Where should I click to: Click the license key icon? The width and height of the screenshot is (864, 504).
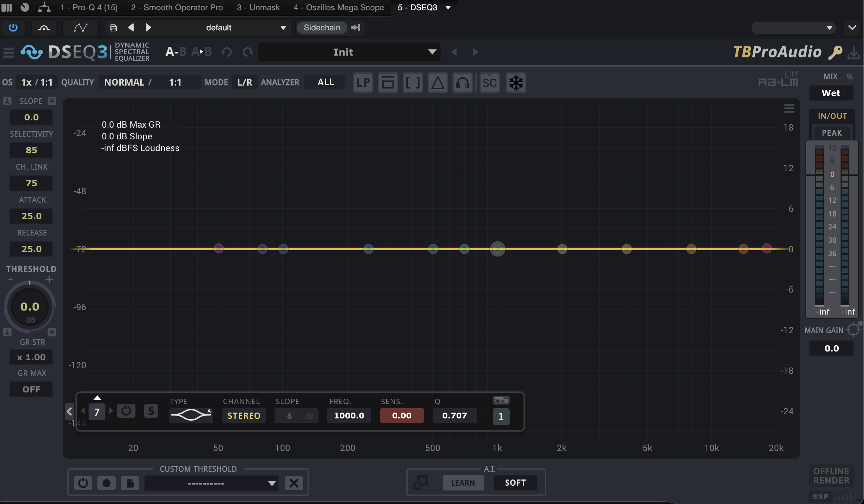(x=835, y=52)
